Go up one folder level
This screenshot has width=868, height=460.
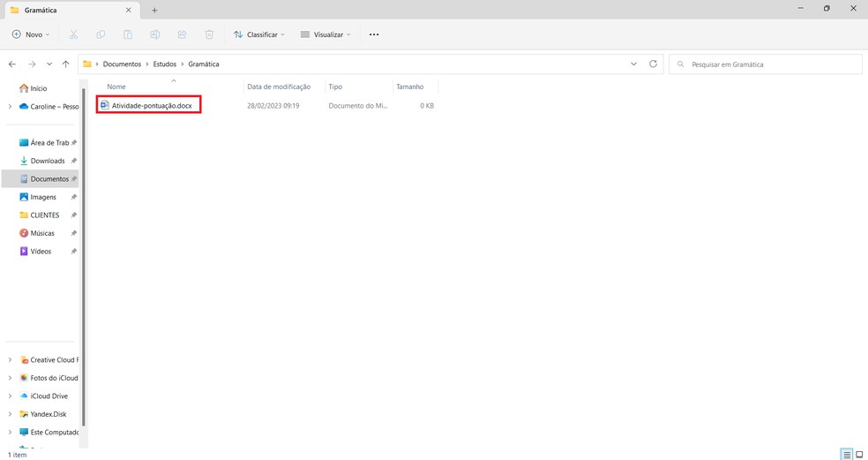[66, 64]
